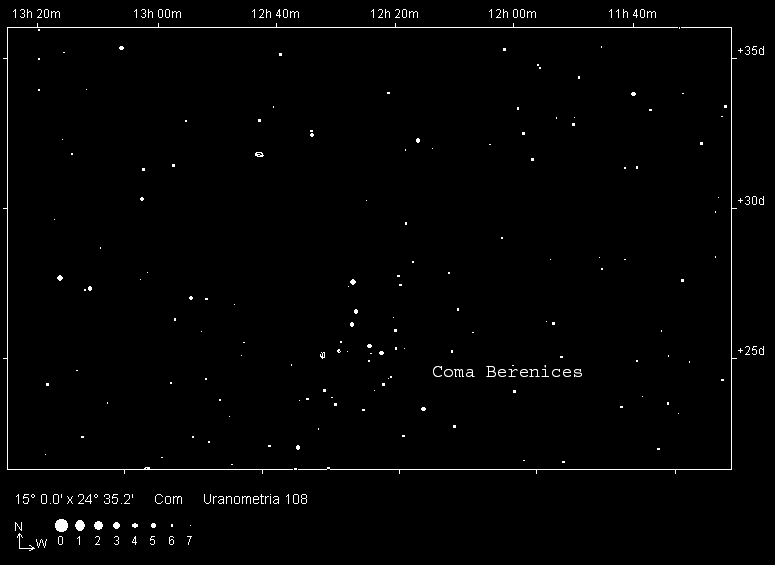The width and height of the screenshot is (775, 565).
Task: Select the 12h 40m axis label
Action: 275,14
